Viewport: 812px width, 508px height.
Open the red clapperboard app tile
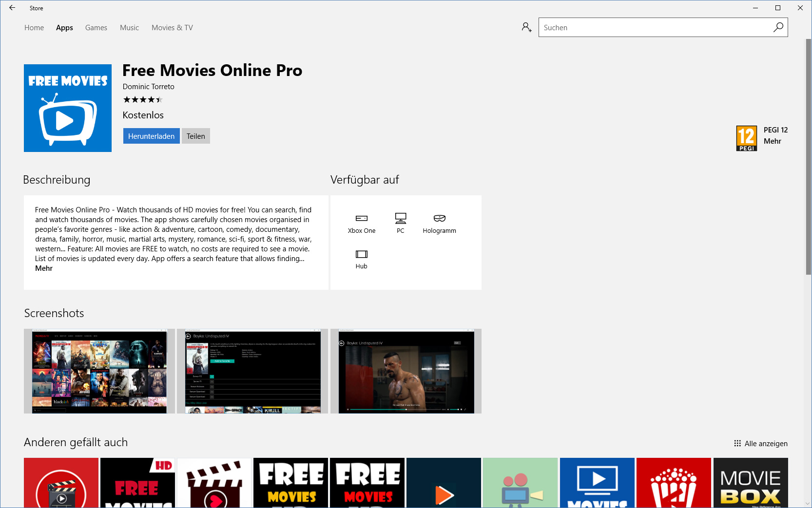click(61, 483)
